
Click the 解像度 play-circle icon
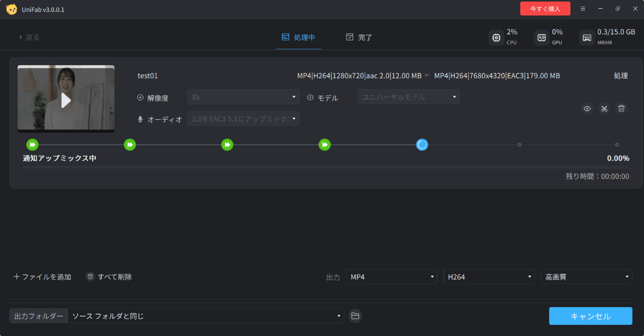click(140, 98)
